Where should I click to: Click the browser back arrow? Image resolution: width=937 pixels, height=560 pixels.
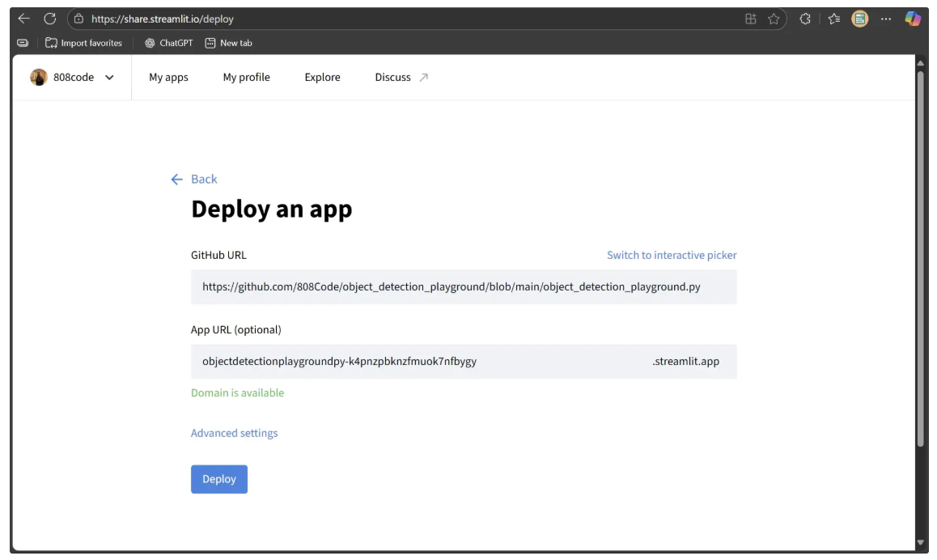click(24, 19)
